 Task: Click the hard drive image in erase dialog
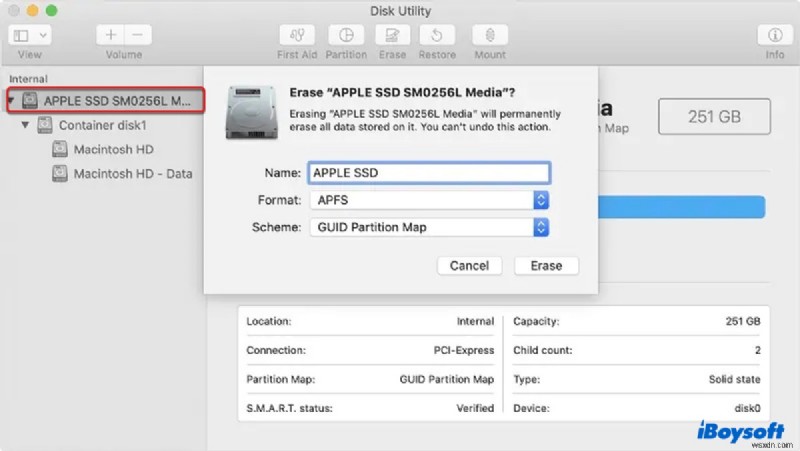coord(252,112)
